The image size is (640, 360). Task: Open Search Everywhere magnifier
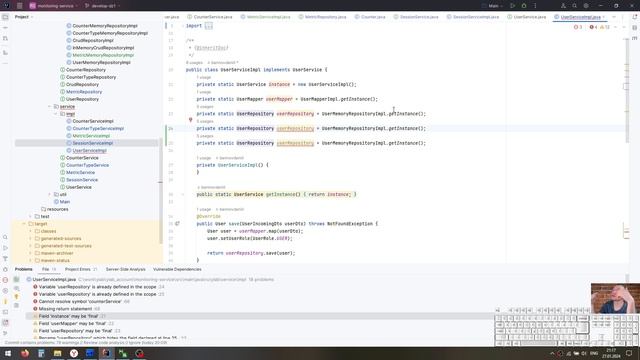click(x=574, y=6)
